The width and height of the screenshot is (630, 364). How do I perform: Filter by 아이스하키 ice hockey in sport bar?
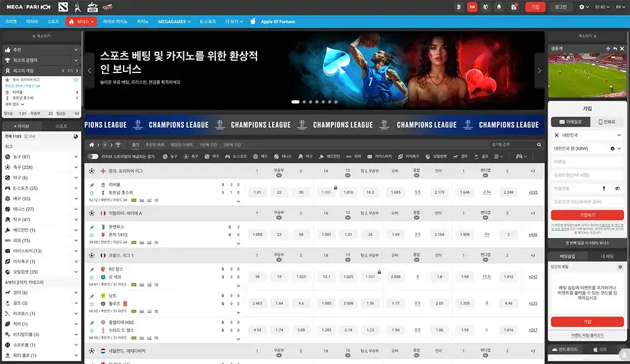379,156
